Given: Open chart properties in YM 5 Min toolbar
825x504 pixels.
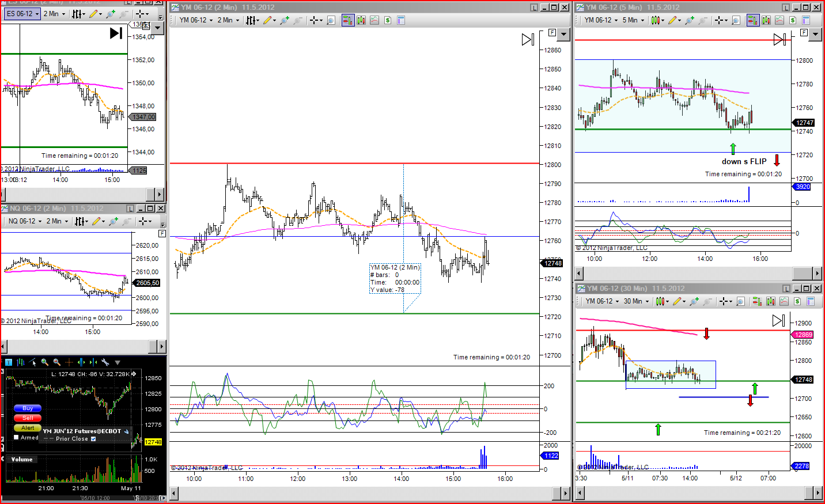Looking at the screenshot, I should click(x=806, y=20).
